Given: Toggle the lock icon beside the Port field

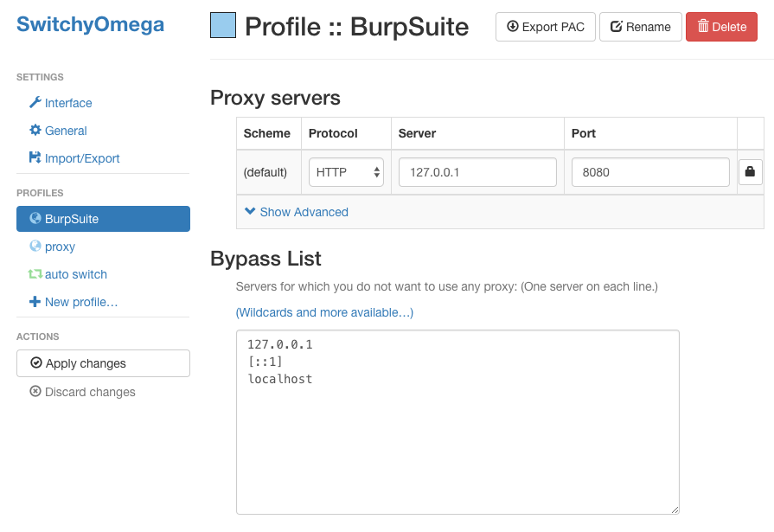Looking at the screenshot, I should click(x=751, y=172).
